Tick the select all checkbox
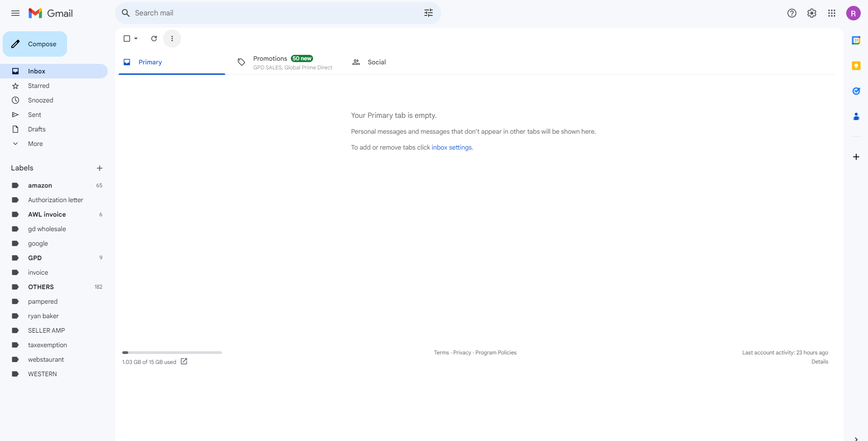The image size is (868, 441). (127, 39)
